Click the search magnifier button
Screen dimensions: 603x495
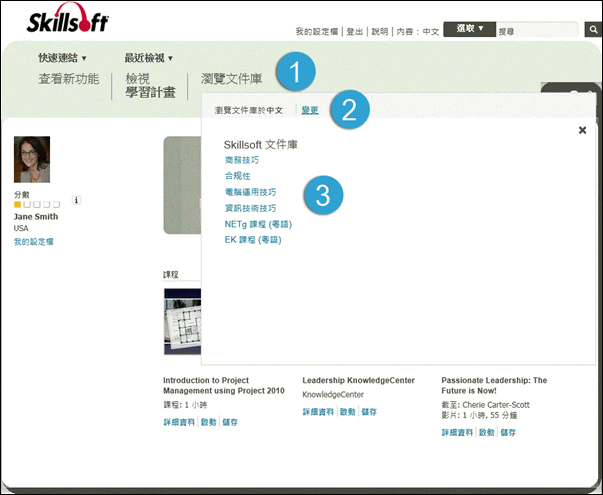coord(593,30)
